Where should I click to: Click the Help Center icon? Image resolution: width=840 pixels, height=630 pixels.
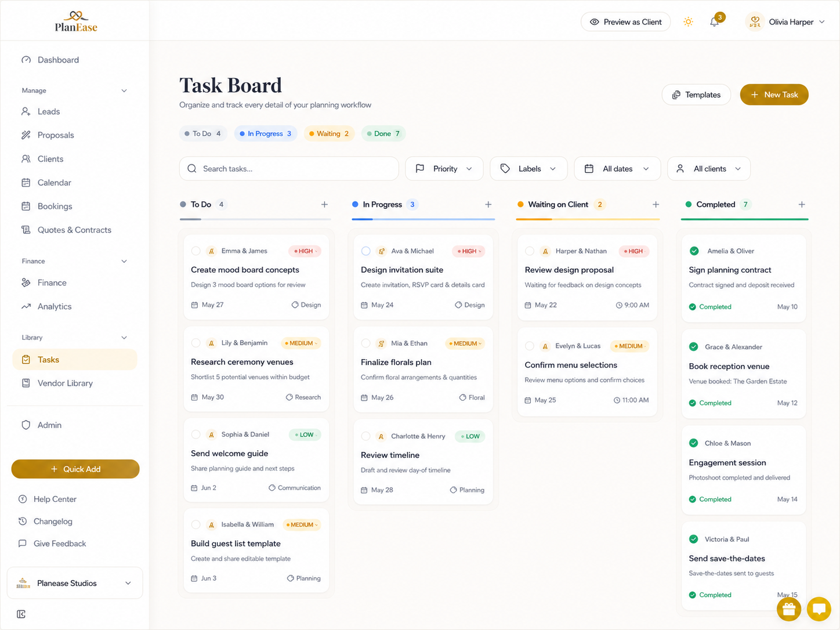click(23, 499)
